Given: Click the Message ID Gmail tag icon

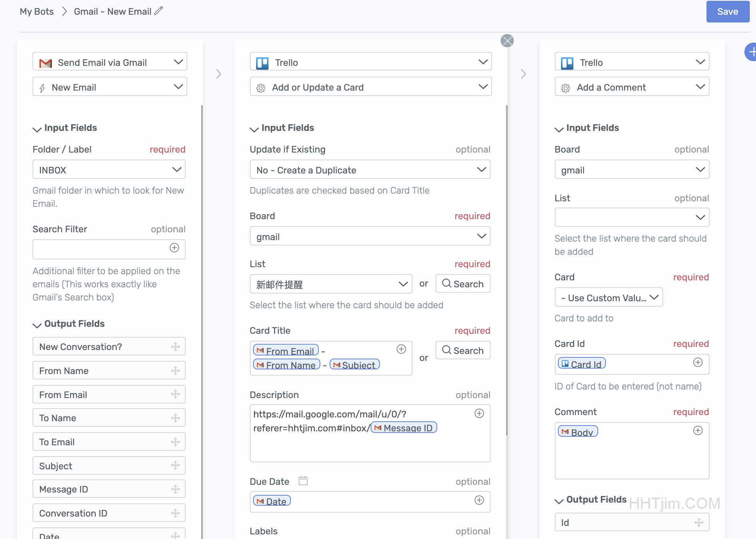Looking at the screenshot, I should coord(378,428).
